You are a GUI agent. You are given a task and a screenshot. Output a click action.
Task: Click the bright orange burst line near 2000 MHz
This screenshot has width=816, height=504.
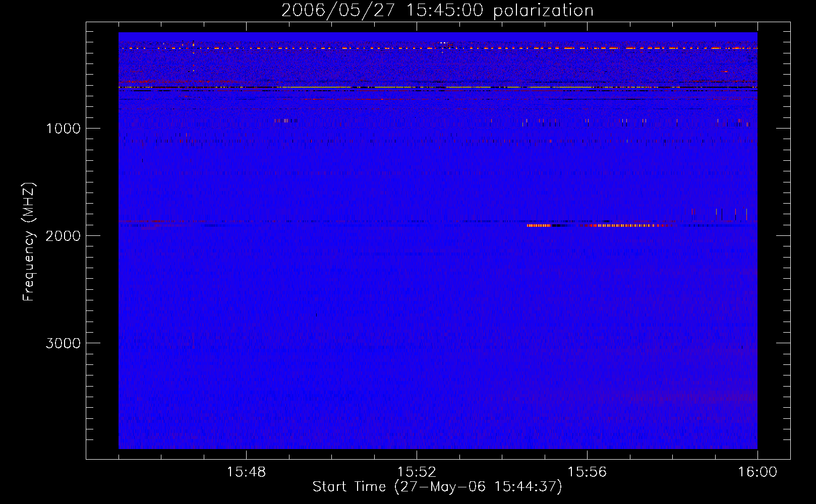(598, 226)
